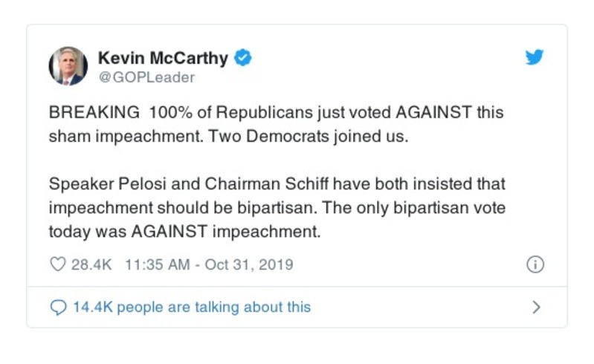Open the tweet info circle icon
The height and width of the screenshot is (364, 594).
pos(535,264)
